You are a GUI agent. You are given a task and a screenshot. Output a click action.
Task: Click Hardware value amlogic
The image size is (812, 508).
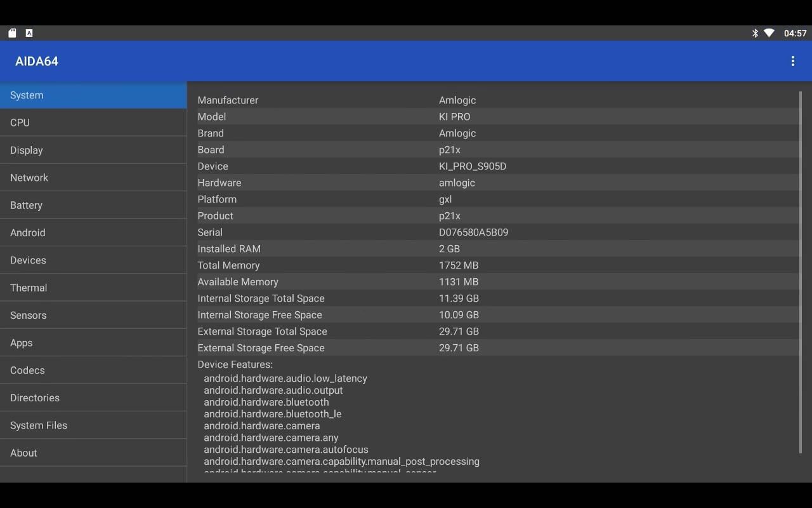click(x=457, y=183)
